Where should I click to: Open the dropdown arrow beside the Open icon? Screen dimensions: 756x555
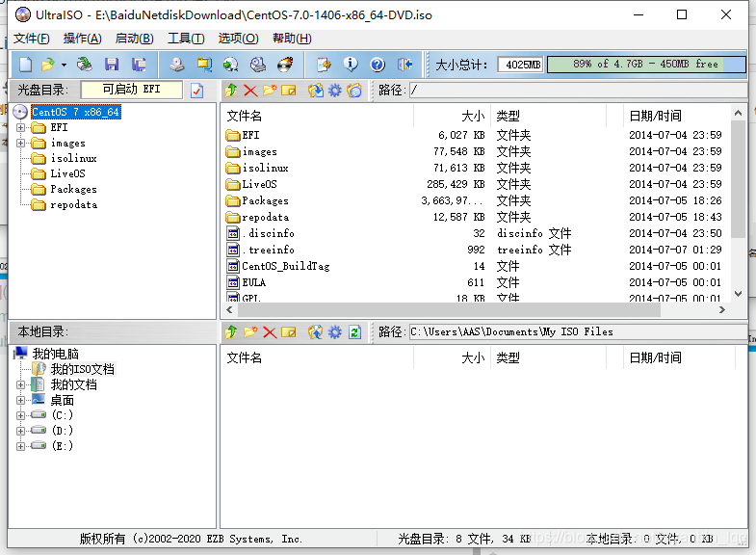(64, 65)
